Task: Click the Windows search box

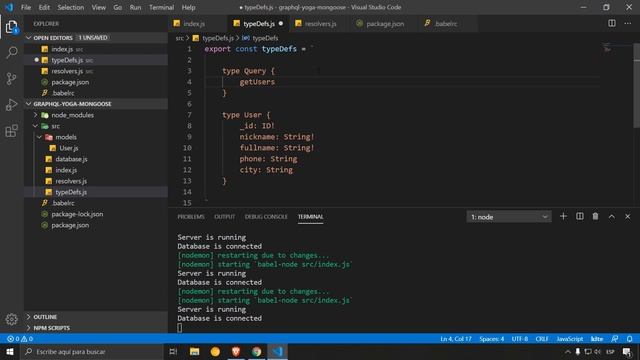Action: 91,351
